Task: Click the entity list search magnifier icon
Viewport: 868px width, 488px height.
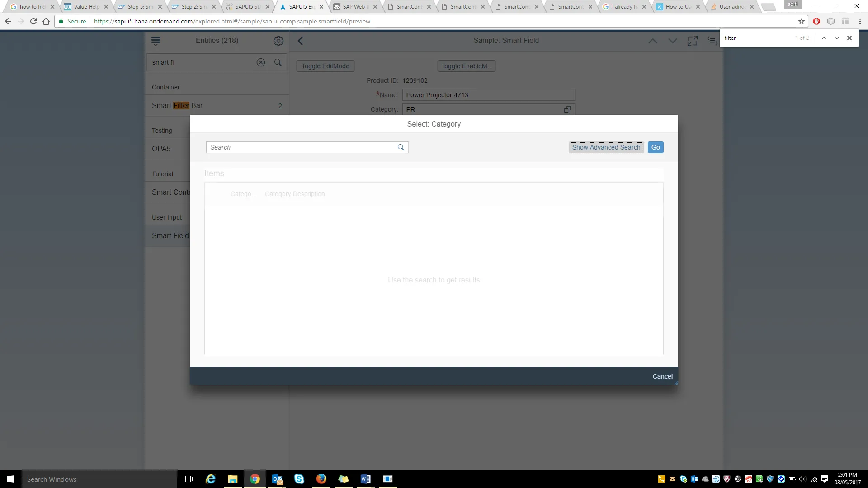Action: 278,62
